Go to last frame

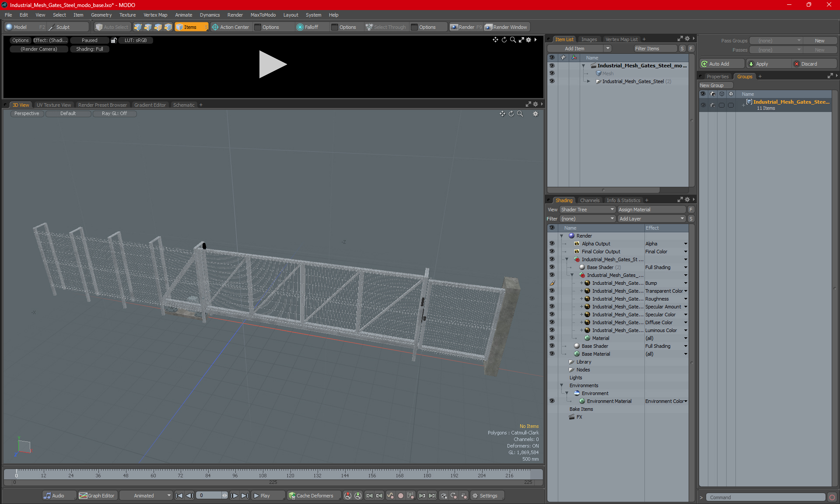coord(245,496)
